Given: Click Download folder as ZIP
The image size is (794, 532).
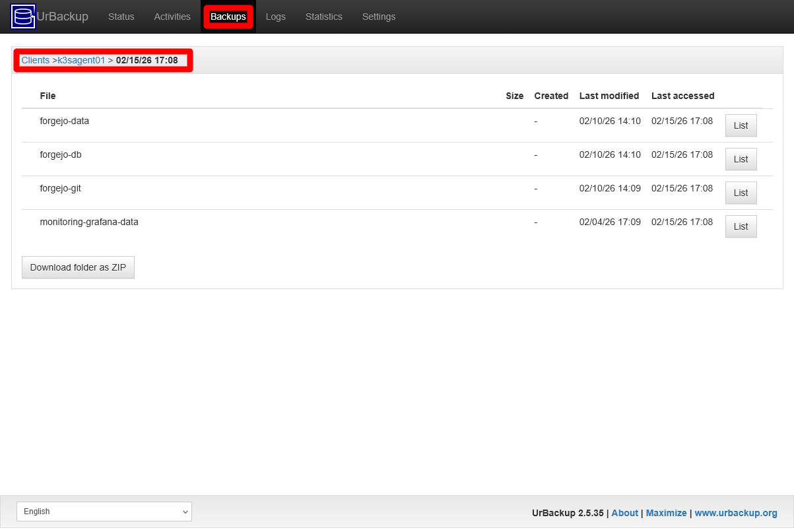Looking at the screenshot, I should pyautogui.click(x=78, y=267).
